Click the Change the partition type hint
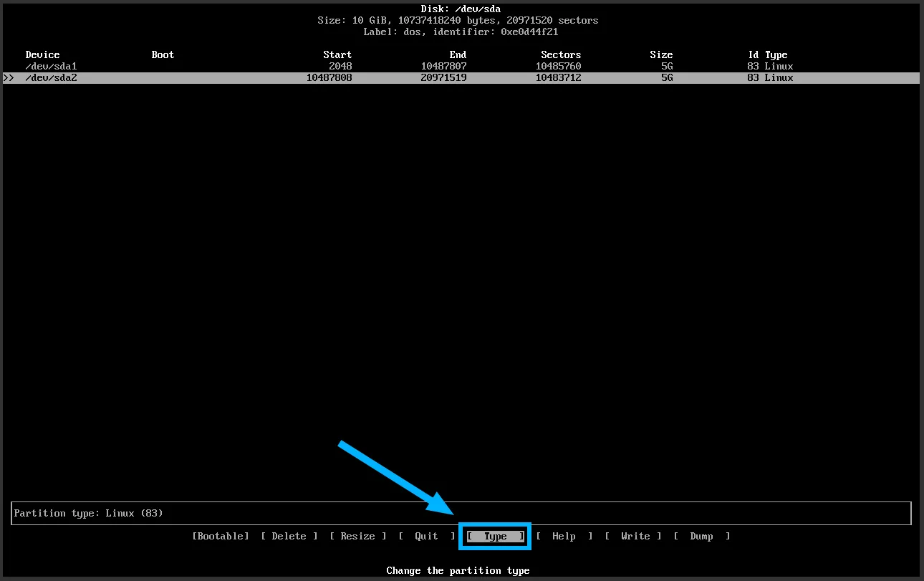The width and height of the screenshot is (924, 581). coord(458,570)
